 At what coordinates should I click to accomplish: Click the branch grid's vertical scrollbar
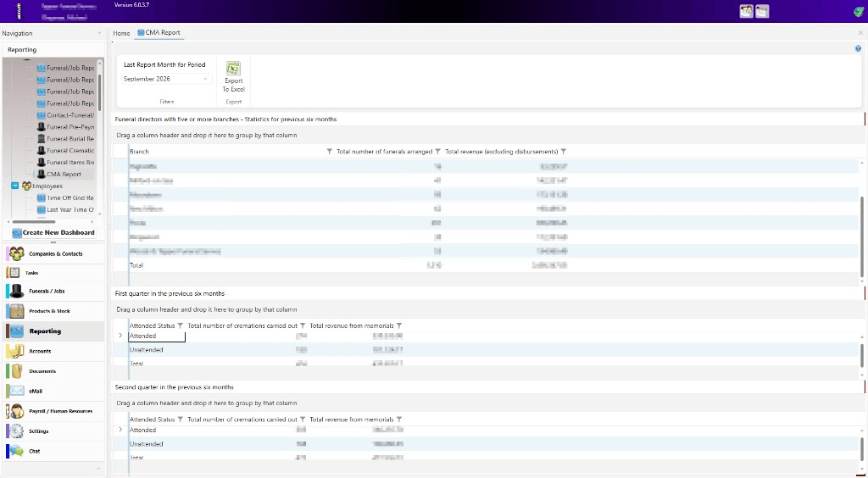[862, 236]
